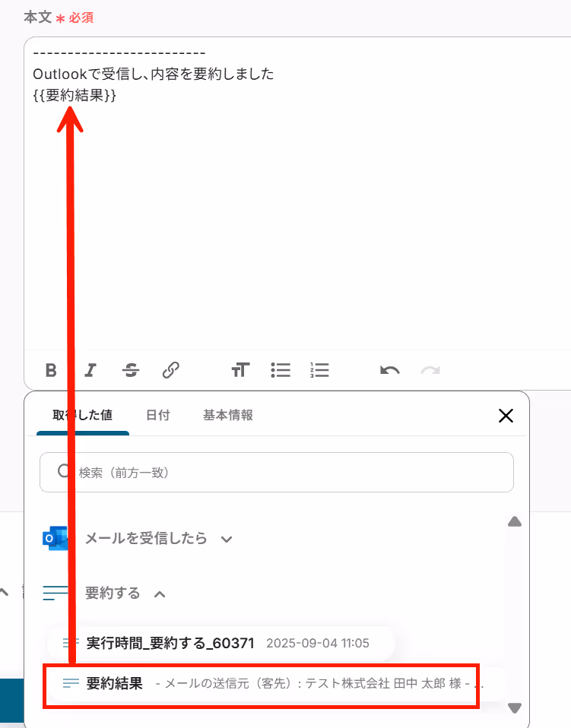Click the scroll down arrow of the list
The image size is (571, 728).
514,708
